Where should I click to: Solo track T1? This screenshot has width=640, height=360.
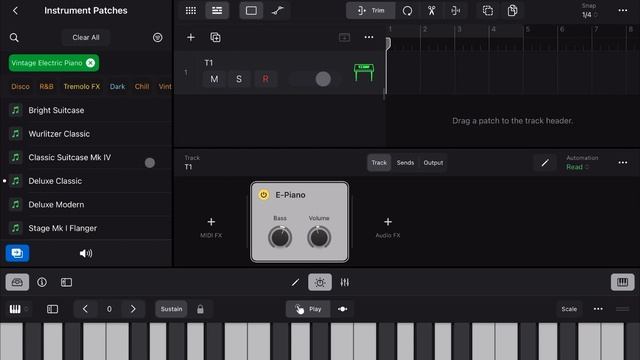[x=239, y=79]
